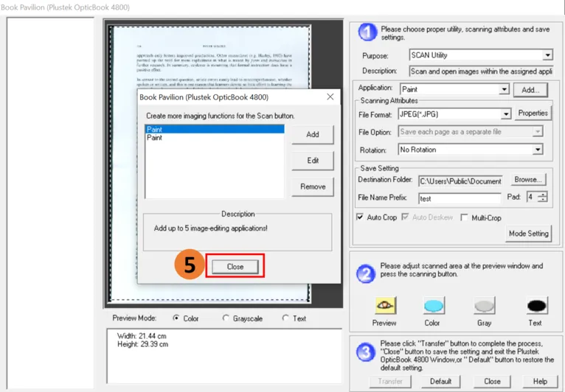This screenshot has height=392, width=565.
Task: Enable the Multi-Crop checkbox
Action: [465, 217]
